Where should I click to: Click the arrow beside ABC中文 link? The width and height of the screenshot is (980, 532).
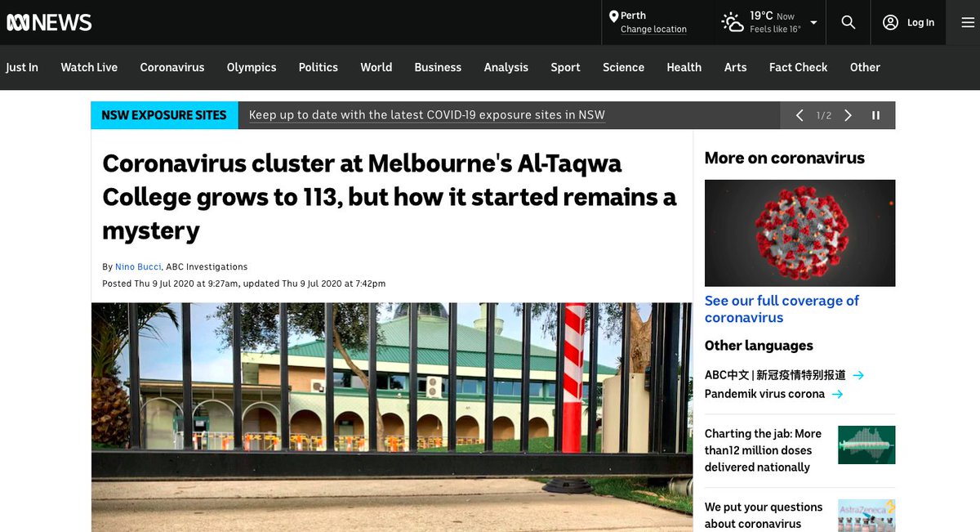[x=858, y=376]
